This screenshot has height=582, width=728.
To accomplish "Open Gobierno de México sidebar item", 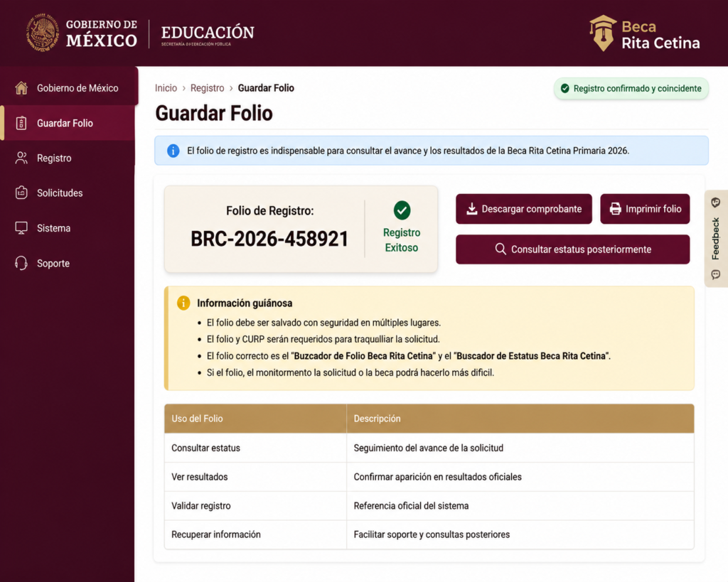I will [x=69, y=87].
